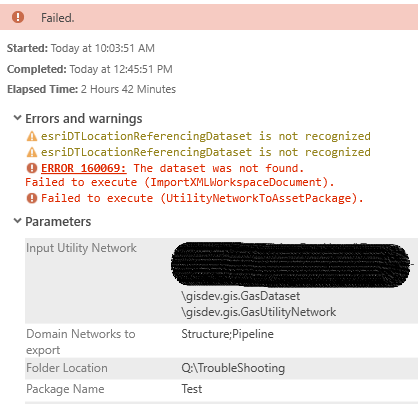The height and width of the screenshot is (404, 418).
Task: Click the Q:\TroubleShooting folder location value
Action: click(233, 368)
